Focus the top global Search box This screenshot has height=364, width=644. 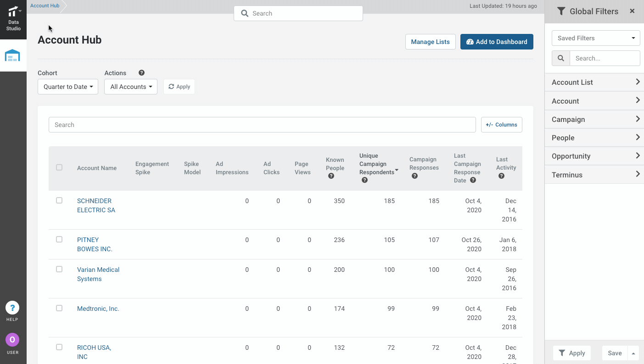(298, 13)
